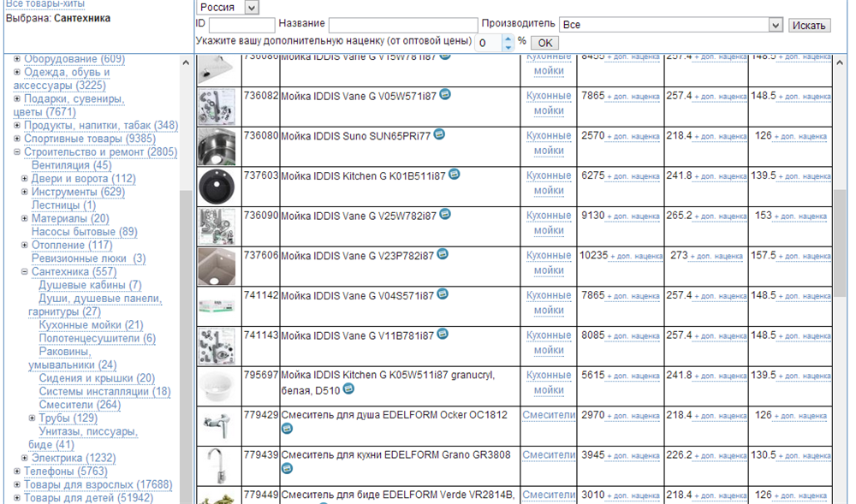Screen dimensions: 856x504
Task: Click '+ доп. наценка' next to price 10235
Action: click(637, 257)
